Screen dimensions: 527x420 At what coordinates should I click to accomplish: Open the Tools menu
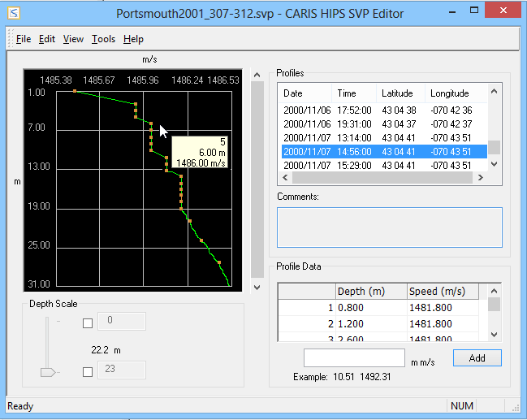click(103, 39)
